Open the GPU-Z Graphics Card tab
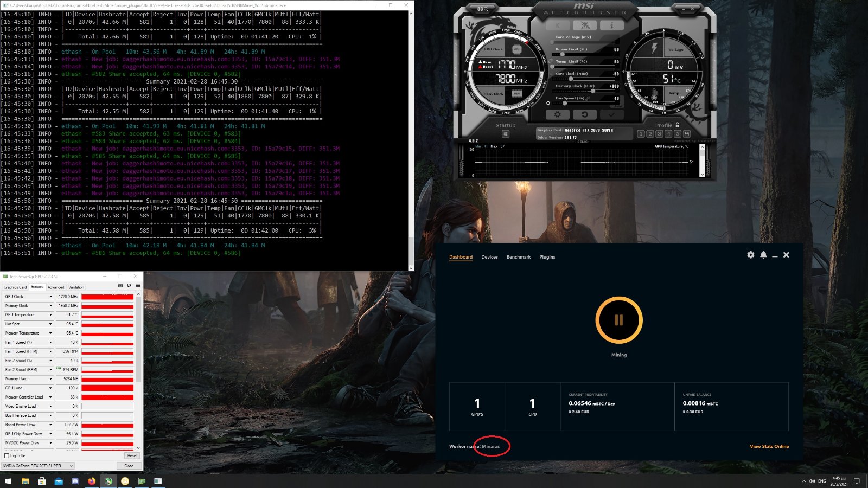This screenshot has height=488, width=868. coord(15,287)
